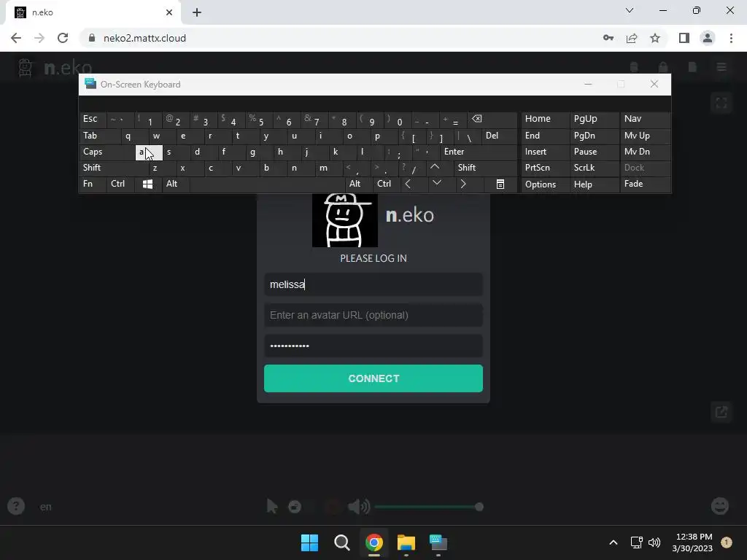Click the Home key
The image size is (747, 560).
click(544, 120)
